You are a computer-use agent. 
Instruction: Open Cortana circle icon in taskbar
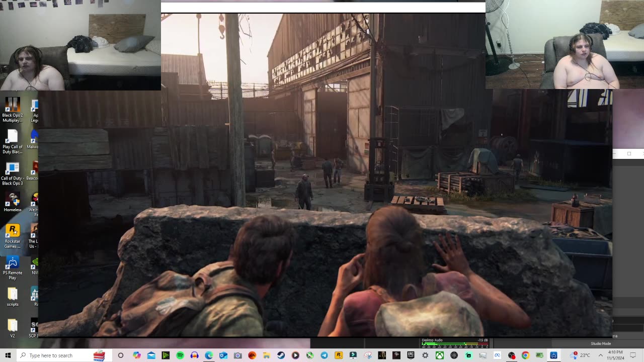[x=120, y=355]
